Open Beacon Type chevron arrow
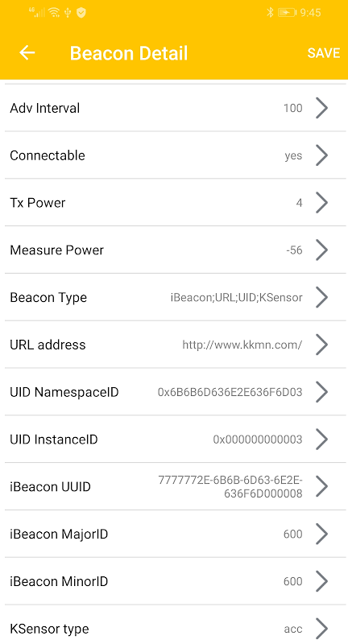 (321, 297)
